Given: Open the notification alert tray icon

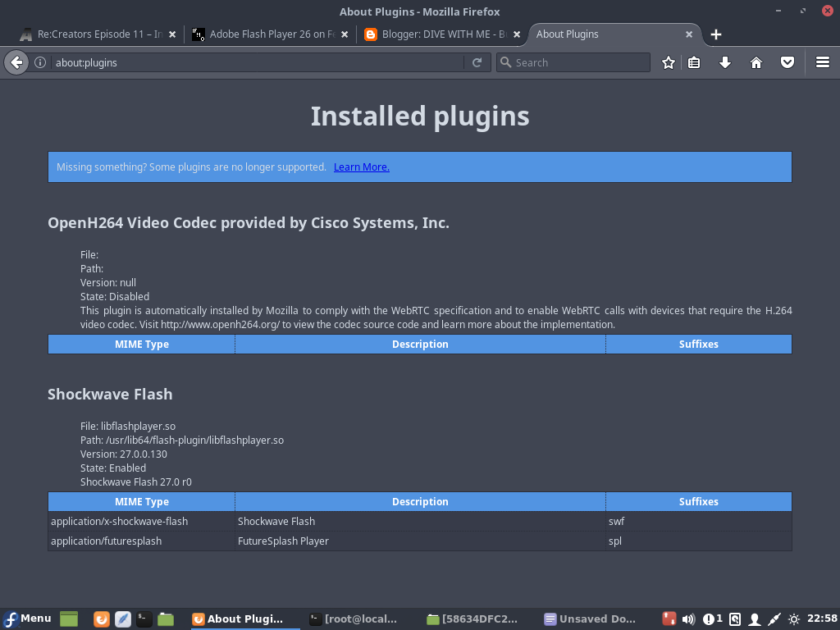Looking at the screenshot, I should 712,619.
